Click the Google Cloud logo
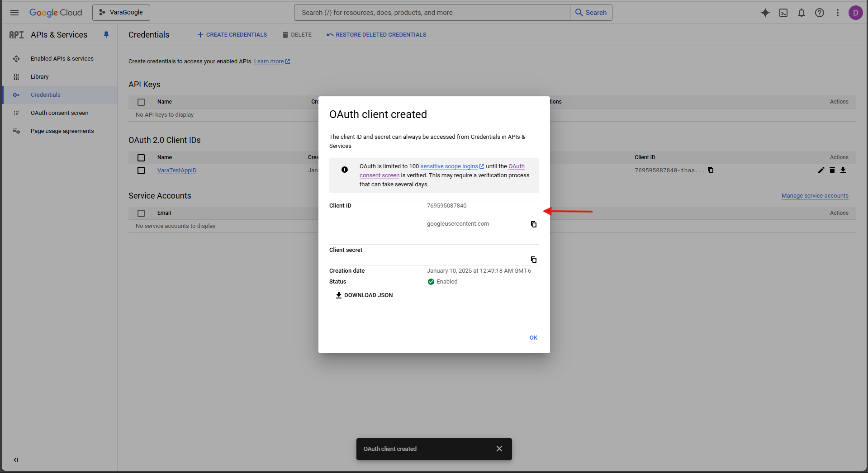The width and height of the screenshot is (868, 473). point(56,13)
